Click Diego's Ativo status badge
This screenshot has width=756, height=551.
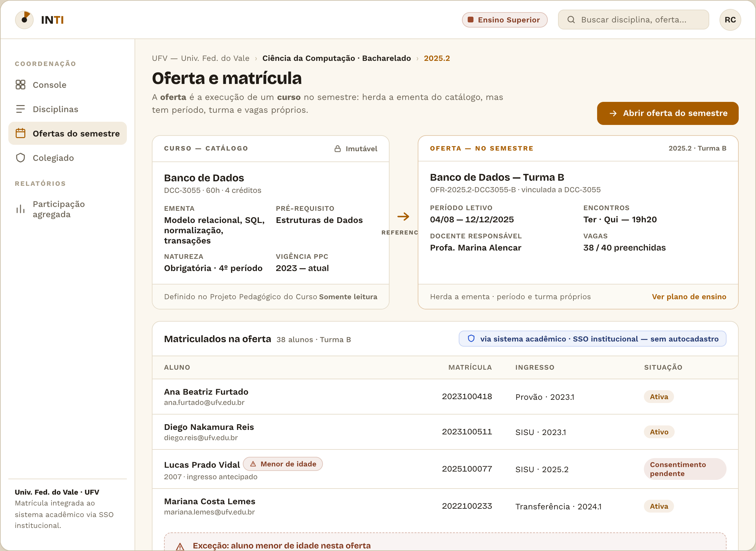[x=659, y=432]
